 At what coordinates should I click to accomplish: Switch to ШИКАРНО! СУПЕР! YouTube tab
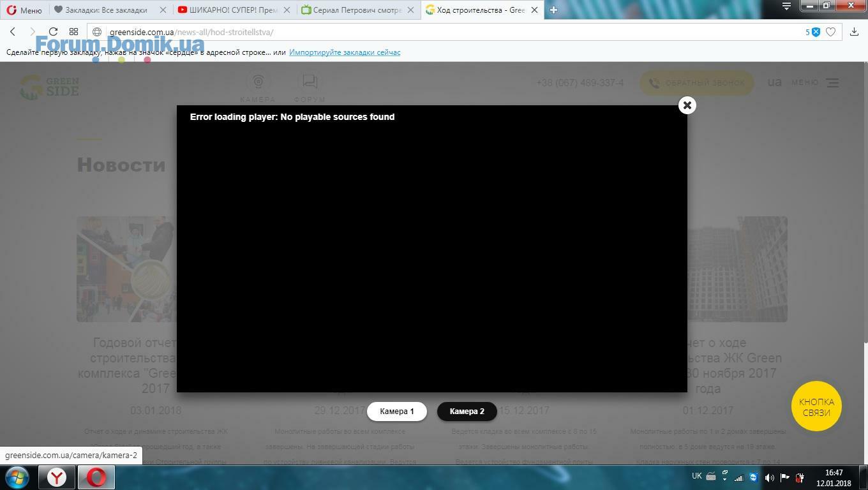pyautogui.click(x=228, y=10)
